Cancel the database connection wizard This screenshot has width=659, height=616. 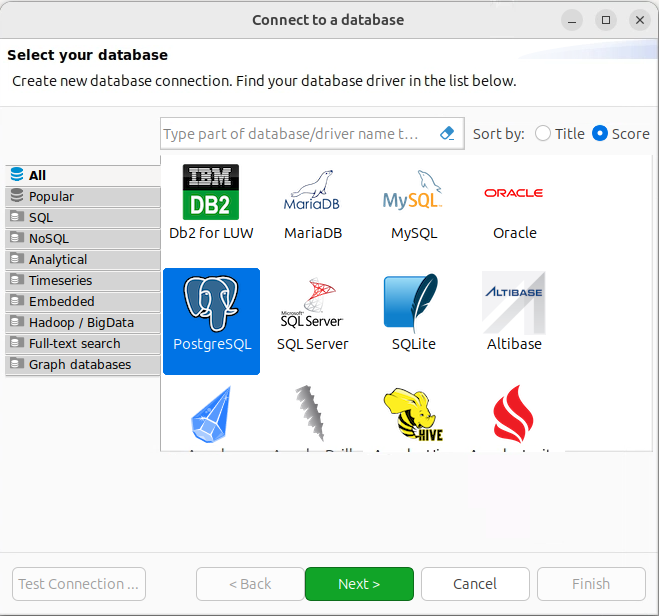pos(474,584)
